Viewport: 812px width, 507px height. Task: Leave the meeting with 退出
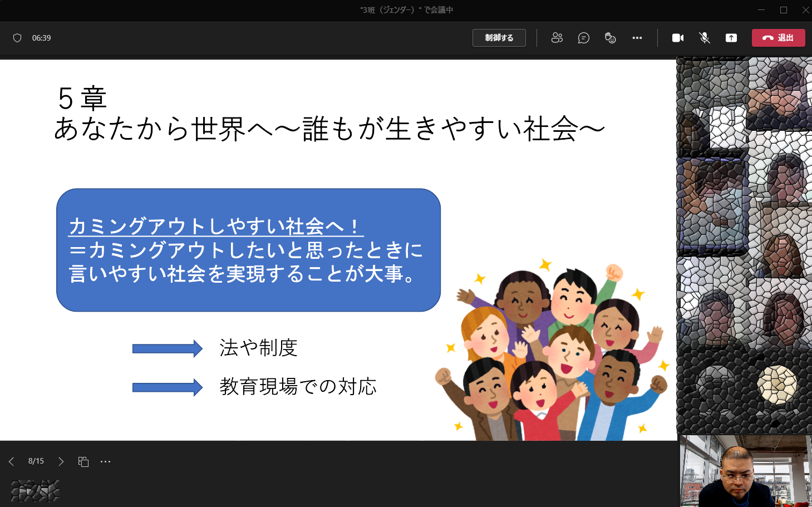click(777, 38)
